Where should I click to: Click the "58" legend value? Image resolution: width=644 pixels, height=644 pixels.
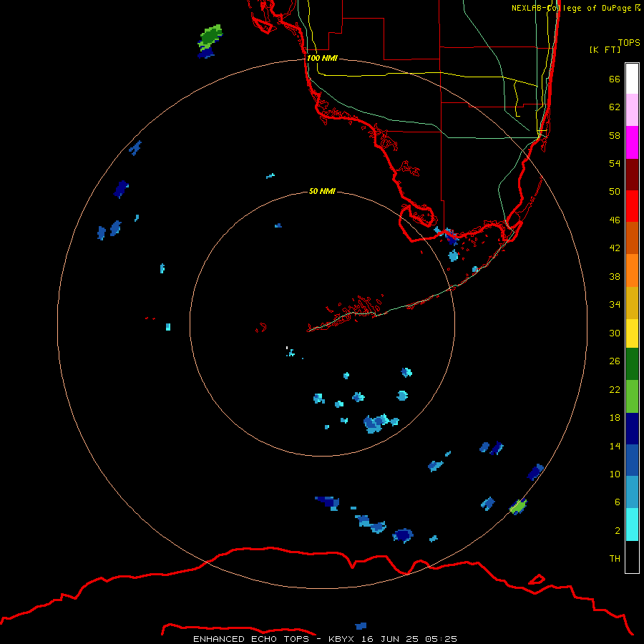click(x=615, y=135)
